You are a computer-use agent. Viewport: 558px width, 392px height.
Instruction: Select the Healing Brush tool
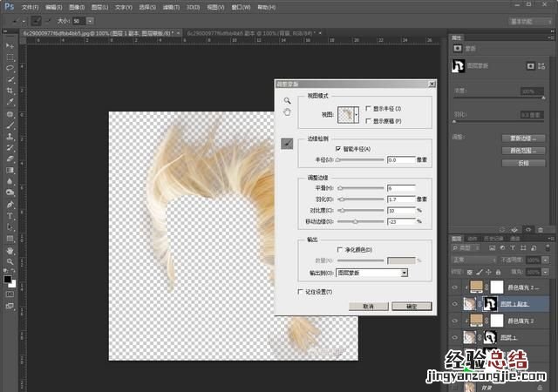(10, 114)
